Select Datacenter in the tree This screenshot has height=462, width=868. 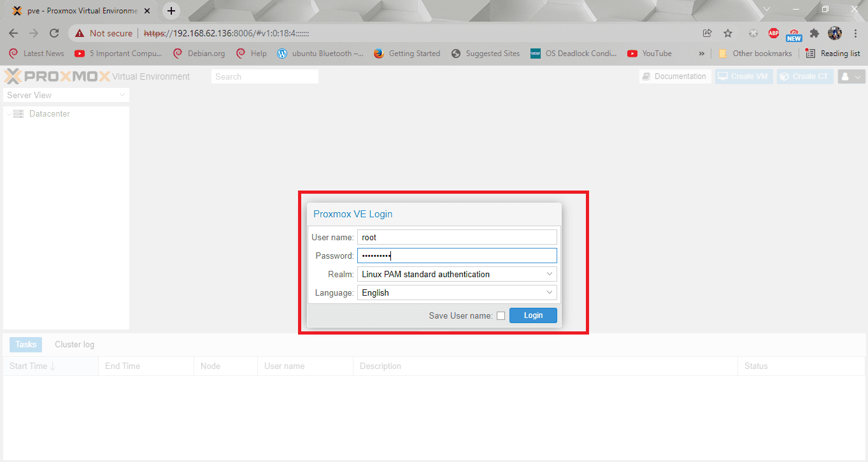point(50,114)
